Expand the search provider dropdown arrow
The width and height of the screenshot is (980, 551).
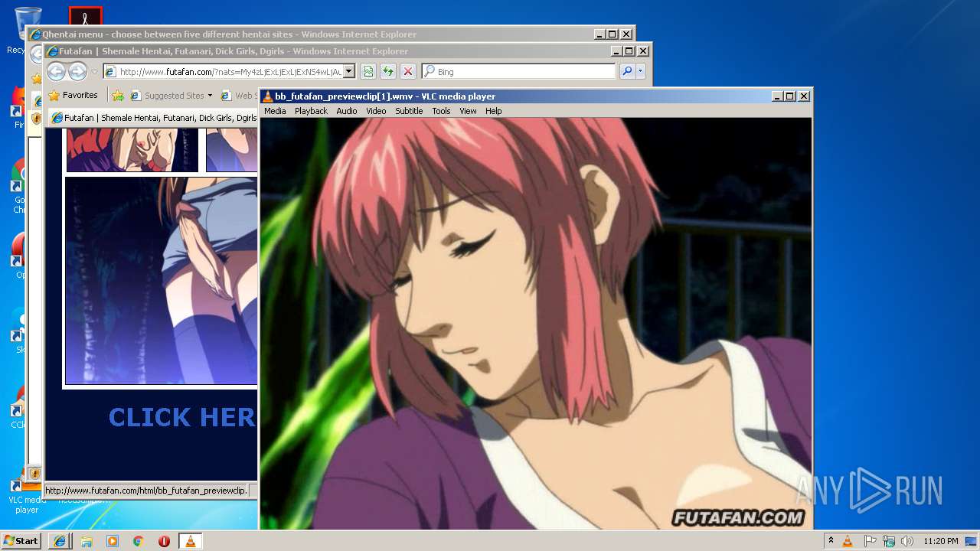[641, 71]
